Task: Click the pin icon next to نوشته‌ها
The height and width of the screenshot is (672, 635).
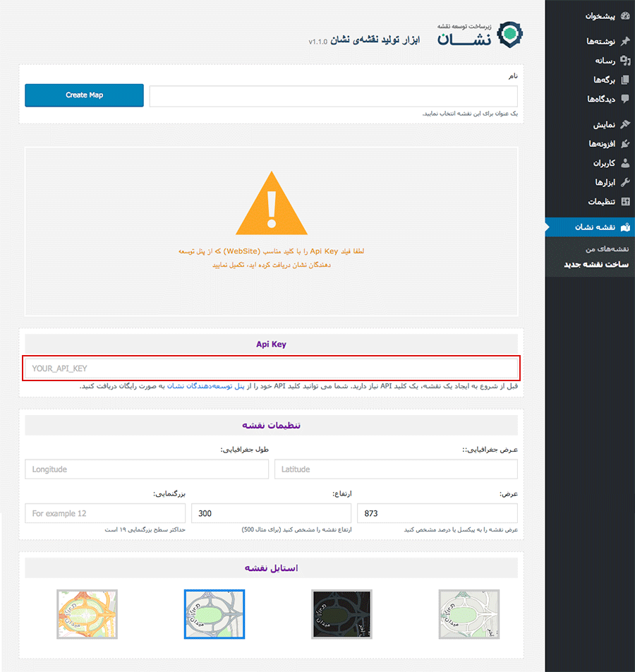Action: (625, 41)
